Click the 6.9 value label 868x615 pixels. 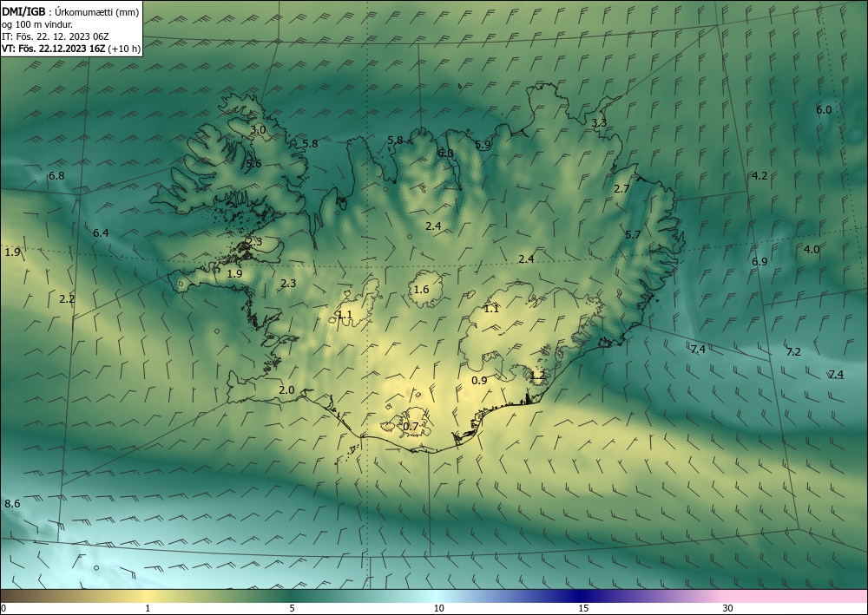759,261
